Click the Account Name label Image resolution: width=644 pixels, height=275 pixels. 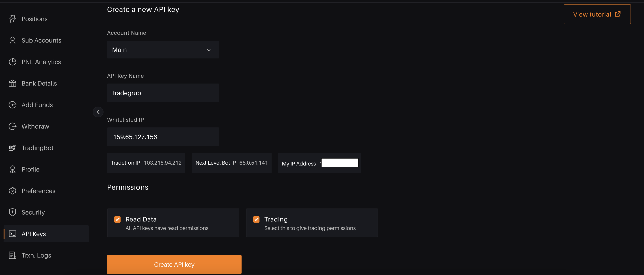[x=127, y=33]
